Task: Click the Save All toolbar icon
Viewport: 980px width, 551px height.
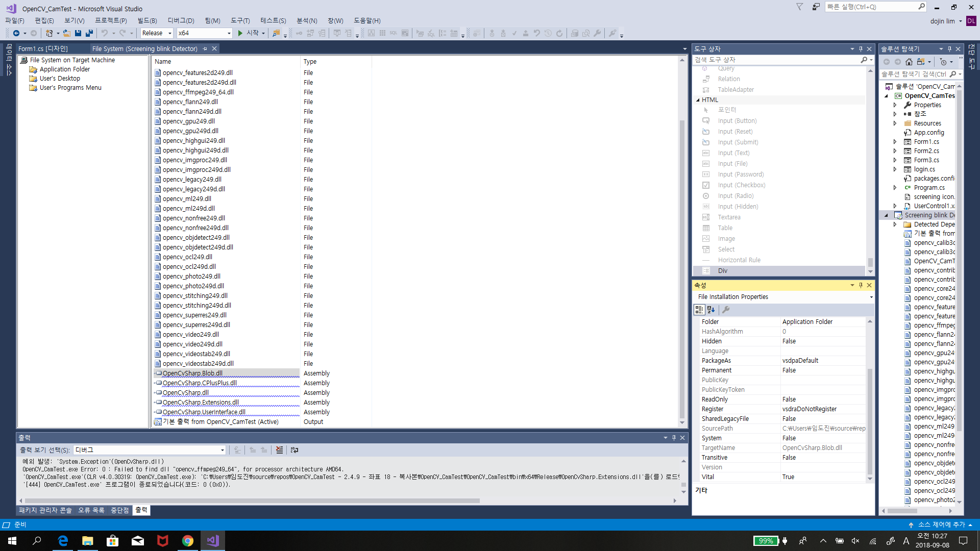Action: pos(89,33)
